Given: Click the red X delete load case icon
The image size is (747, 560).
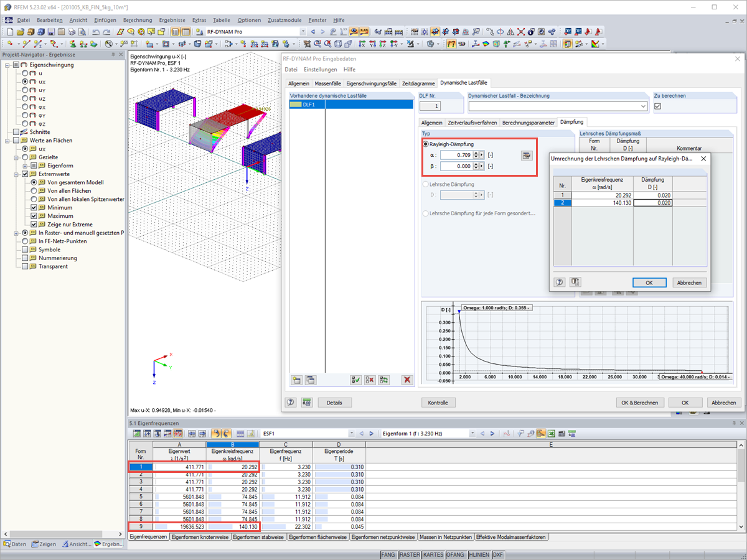Looking at the screenshot, I should (x=407, y=380).
